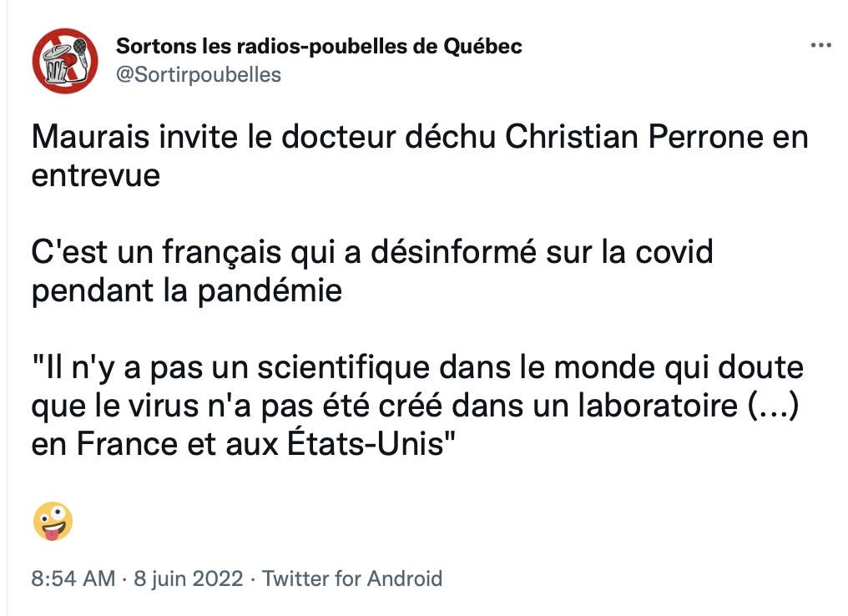Screen dimensions: 848x616
Task: Click the word Maurais starting the tweet
Action: pyautogui.click(x=90, y=136)
